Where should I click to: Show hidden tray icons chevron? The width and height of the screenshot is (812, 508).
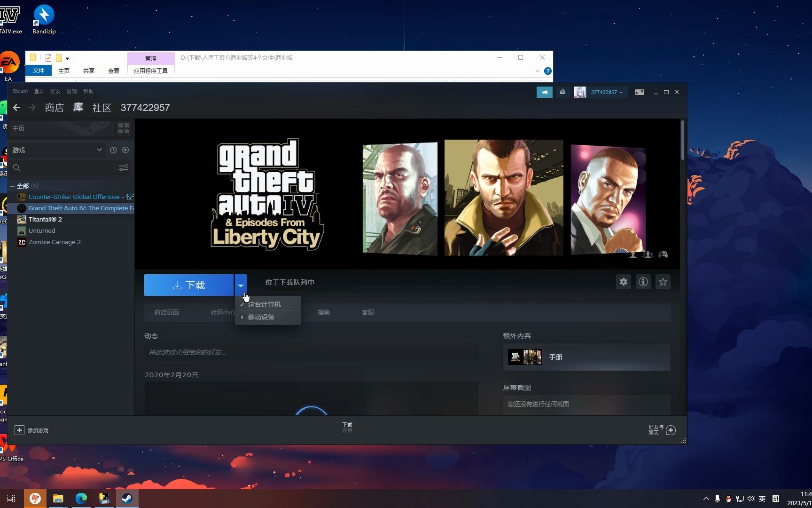pyautogui.click(x=706, y=499)
